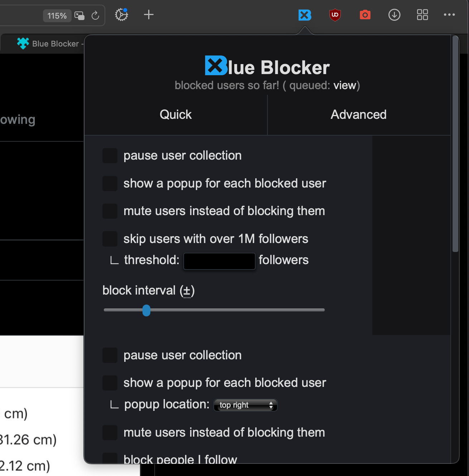
Task: Click the gear icon with blue dot
Action: point(121,15)
